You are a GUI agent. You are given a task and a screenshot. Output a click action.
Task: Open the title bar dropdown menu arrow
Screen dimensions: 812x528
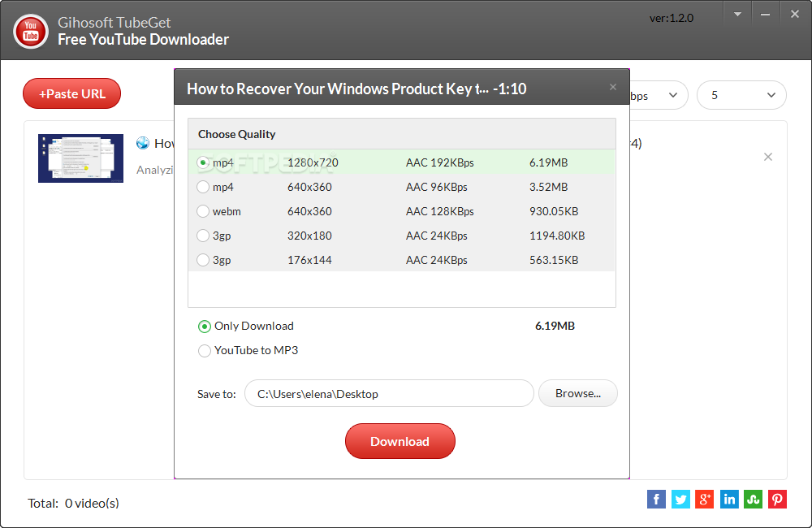point(737,15)
